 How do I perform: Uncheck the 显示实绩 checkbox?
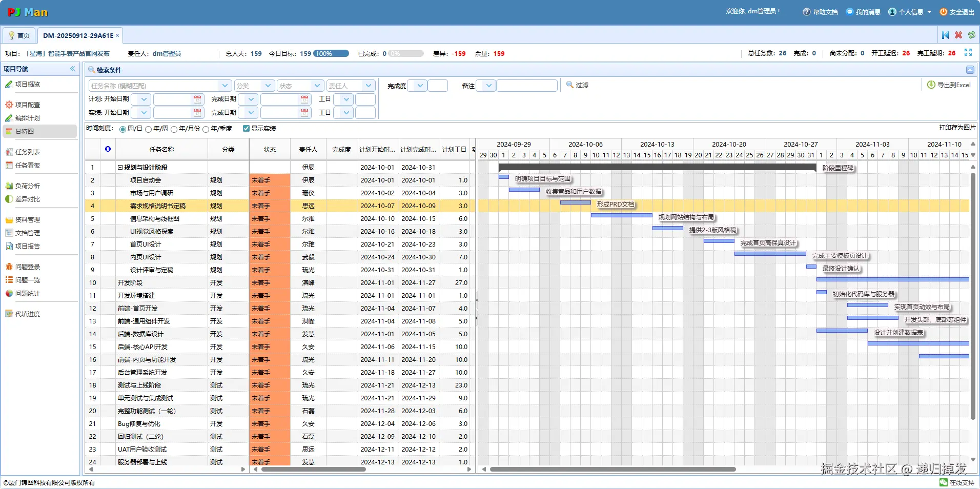coord(246,128)
